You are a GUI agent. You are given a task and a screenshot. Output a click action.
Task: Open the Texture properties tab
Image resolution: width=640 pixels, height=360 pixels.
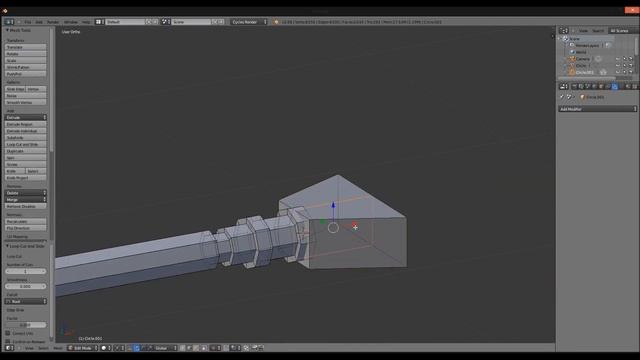[x=635, y=87]
